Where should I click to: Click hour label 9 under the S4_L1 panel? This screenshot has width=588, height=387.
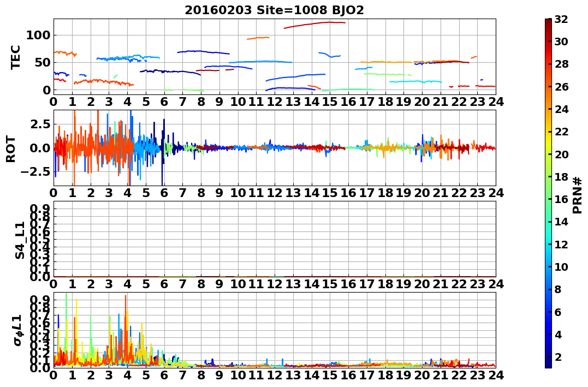click(219, 284)
